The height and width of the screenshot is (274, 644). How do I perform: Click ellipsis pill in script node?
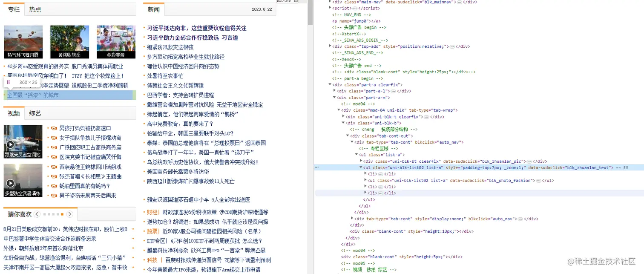click(355, 8)
